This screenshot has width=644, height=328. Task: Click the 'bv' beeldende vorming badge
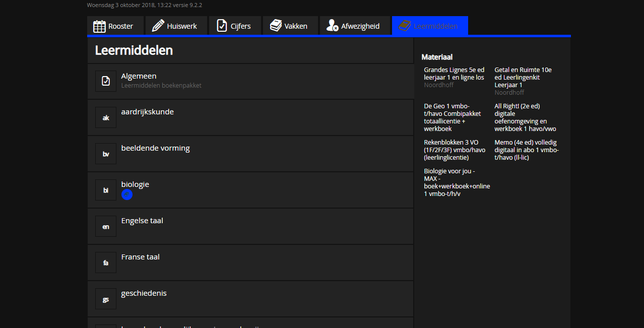(106, 154)
